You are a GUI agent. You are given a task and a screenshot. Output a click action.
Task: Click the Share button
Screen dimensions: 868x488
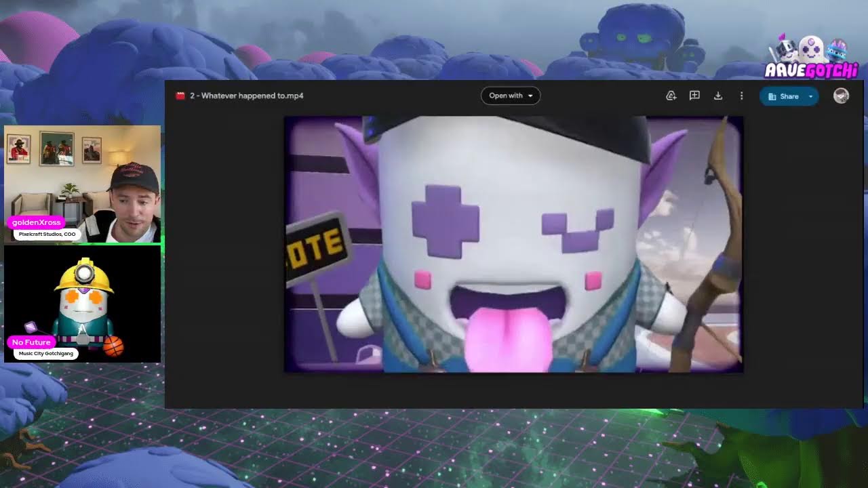click(x=783, y=96)
